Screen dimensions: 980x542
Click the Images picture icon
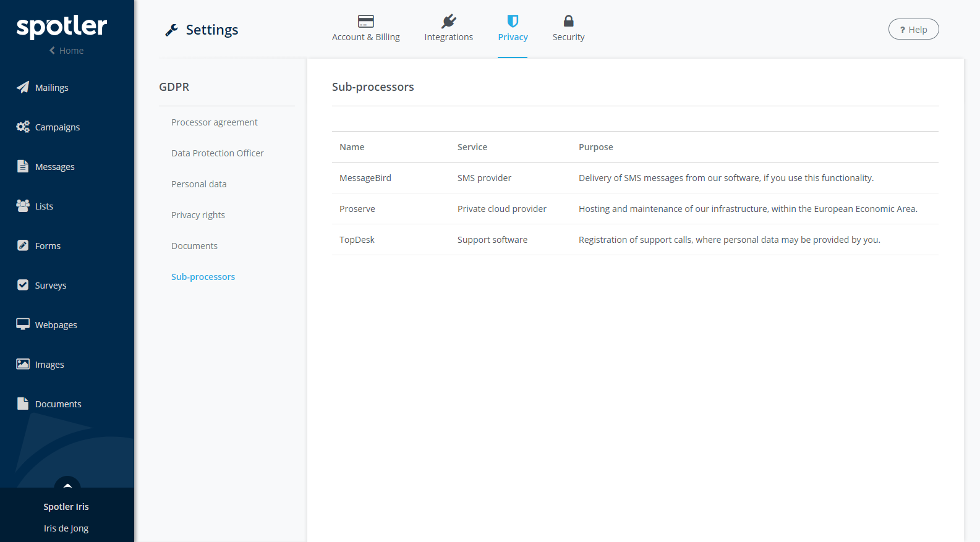tap(23, 364)
